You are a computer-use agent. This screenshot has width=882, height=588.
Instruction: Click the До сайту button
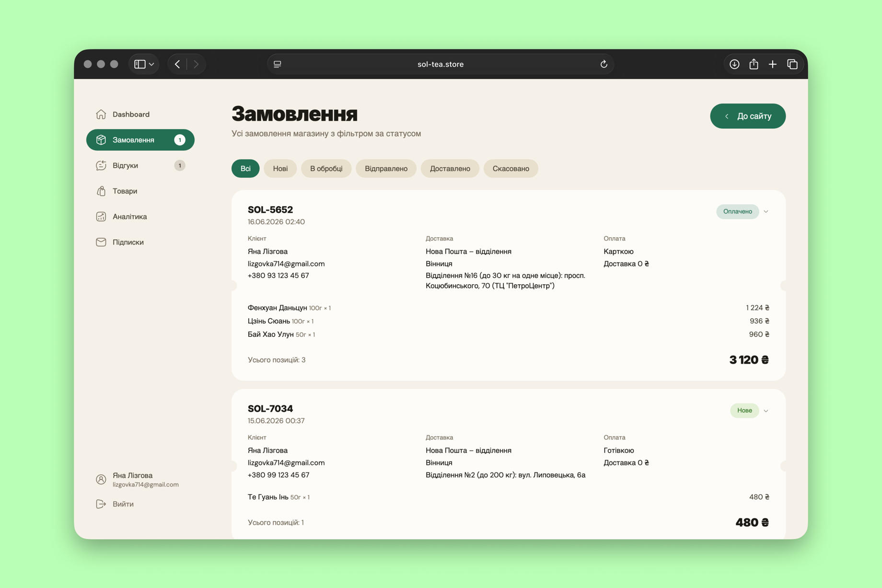pyautogui.click(x=748, y=116)
